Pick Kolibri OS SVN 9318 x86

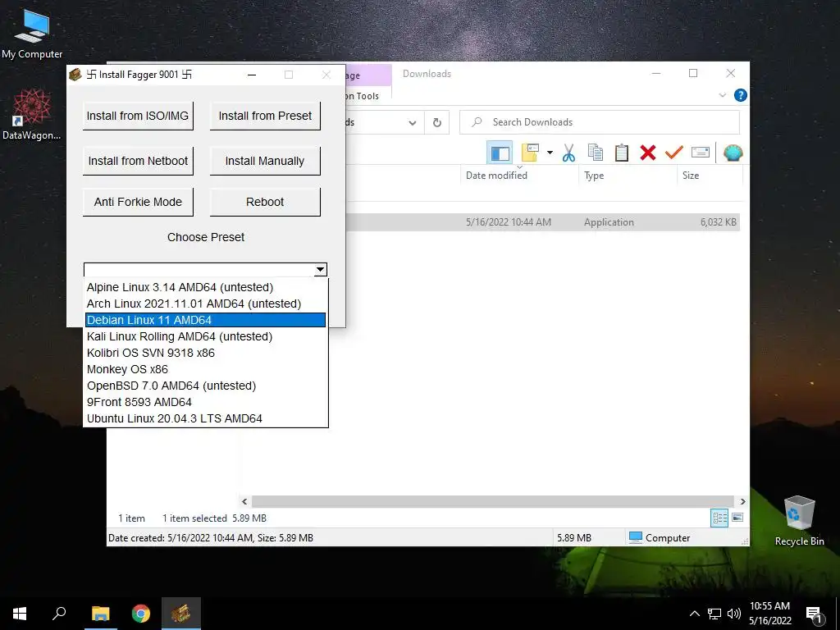206,353
